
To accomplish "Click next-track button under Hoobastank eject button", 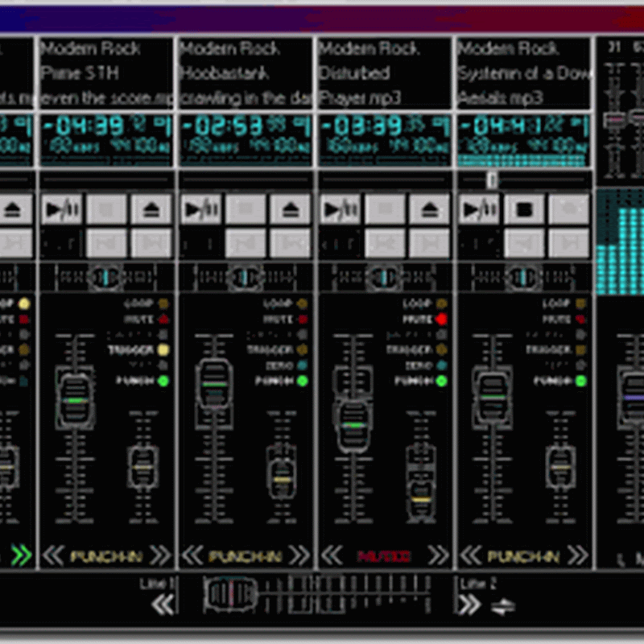I will point(291,243).
